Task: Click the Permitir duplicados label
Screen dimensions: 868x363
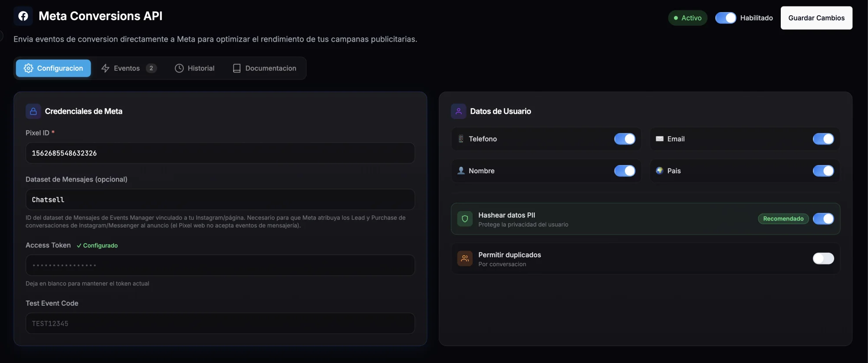Action: pos(510,255)
